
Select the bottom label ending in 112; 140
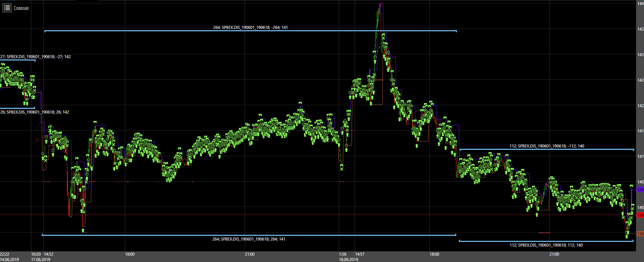[x=546, y=245]
